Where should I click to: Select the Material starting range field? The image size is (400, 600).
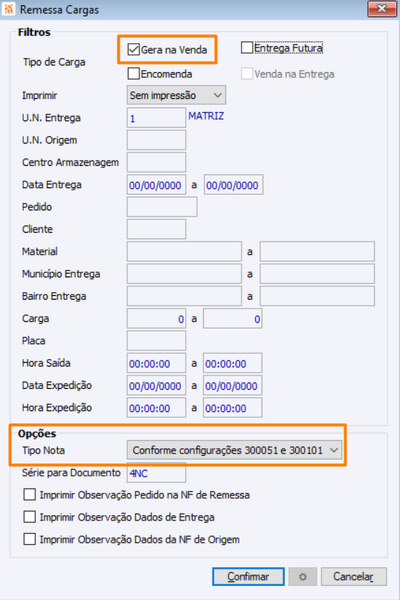coord(184,251)
